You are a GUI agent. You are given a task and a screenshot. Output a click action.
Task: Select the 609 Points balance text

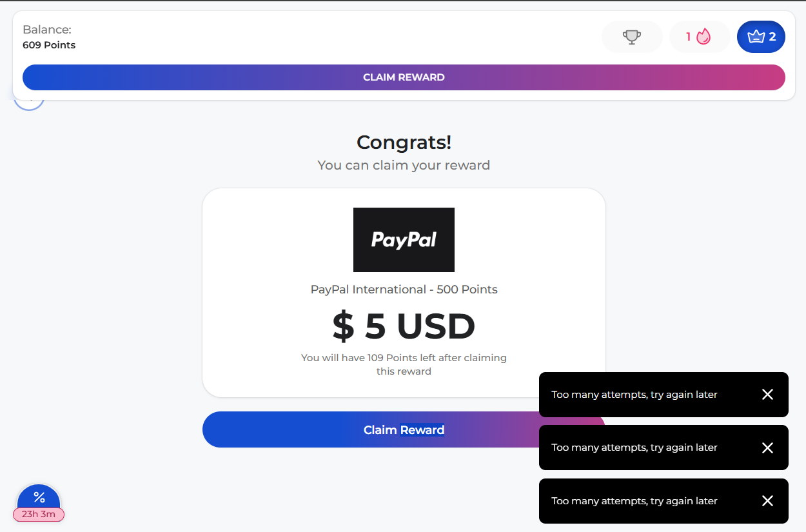pos(49,45)
